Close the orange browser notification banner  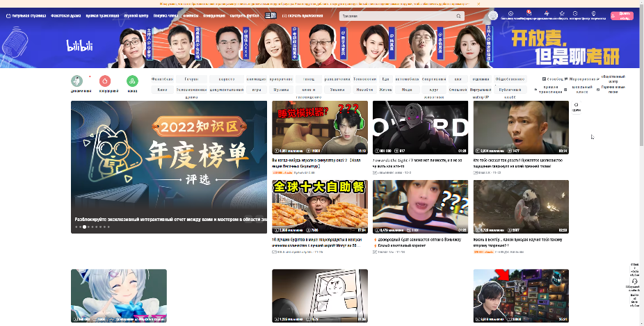pos(478,3)
